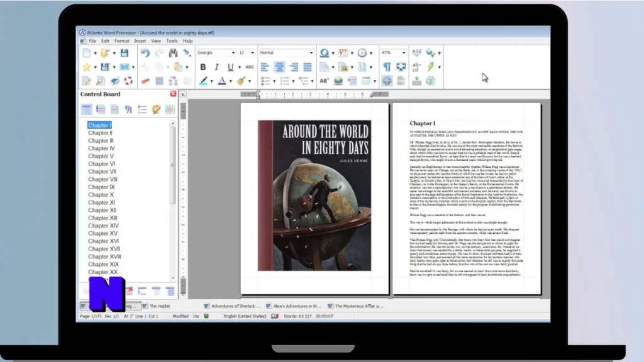Open Find with the binoculars icon
The width and height of the screenshot is (644, 362).
[174, 53]
